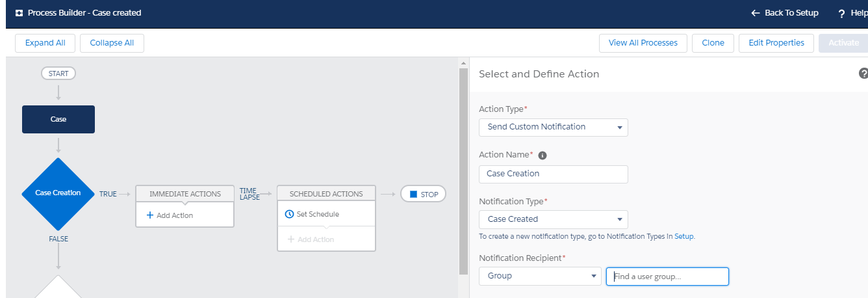Click the canvas vertical scrollbar
The height and width of the screenshot is (298, 868).
point(463,172)
